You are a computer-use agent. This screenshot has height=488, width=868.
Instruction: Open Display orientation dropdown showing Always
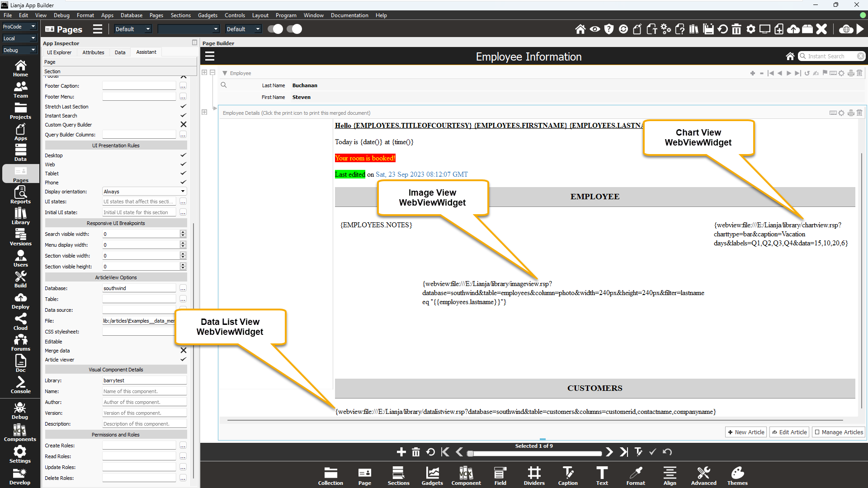tap(144, 191)
